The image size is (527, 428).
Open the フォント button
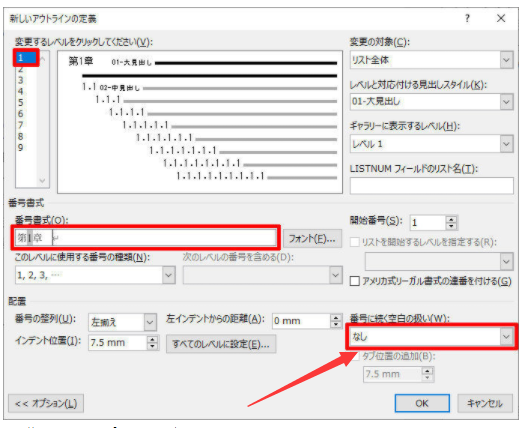[x=312, y=239]
